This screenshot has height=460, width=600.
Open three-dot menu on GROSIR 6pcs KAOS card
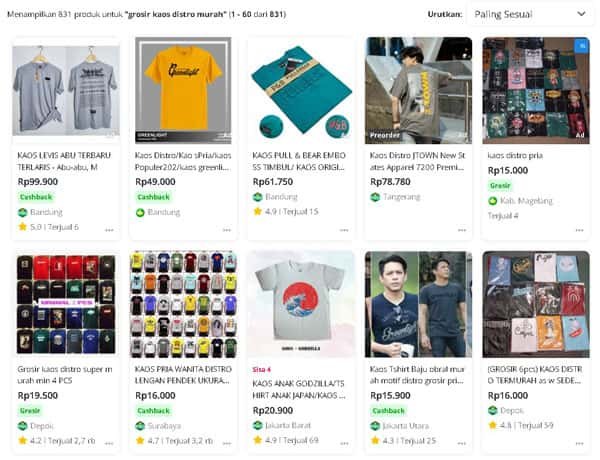tap(579, 444)
